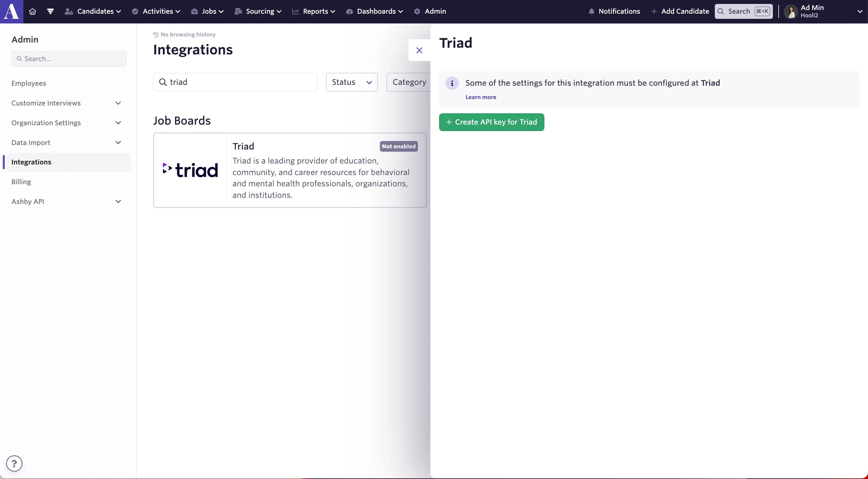Click the user avatar picture
Viewport: 868px width, 479px height.
pos(790,12)
